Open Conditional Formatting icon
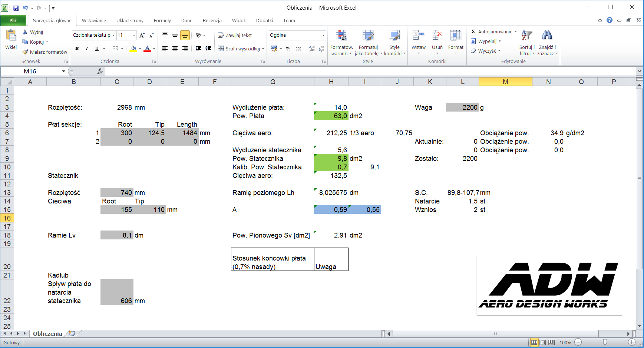Image resolution: width=644 pixels, height=348 pixels. click(341, 36)
